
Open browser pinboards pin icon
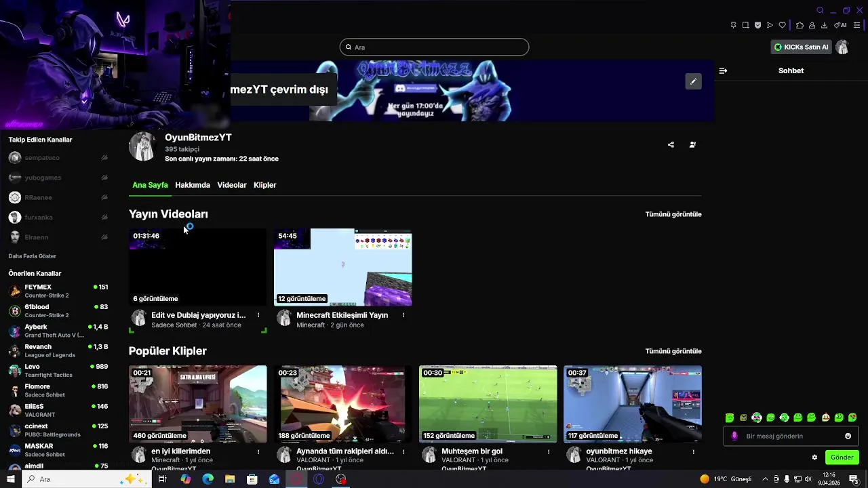point(733,25)
